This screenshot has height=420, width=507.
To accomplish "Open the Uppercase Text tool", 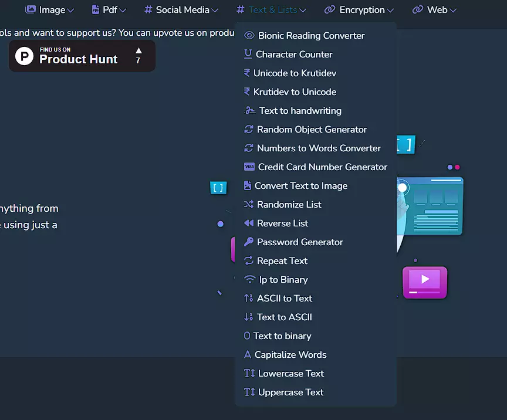I will click(290, 392).
